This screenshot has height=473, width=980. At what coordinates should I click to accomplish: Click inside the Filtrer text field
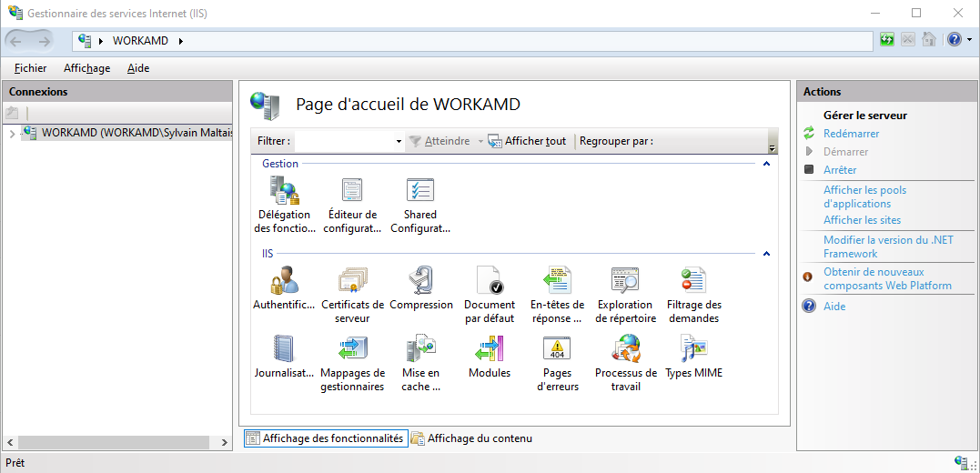pos(344,142)
